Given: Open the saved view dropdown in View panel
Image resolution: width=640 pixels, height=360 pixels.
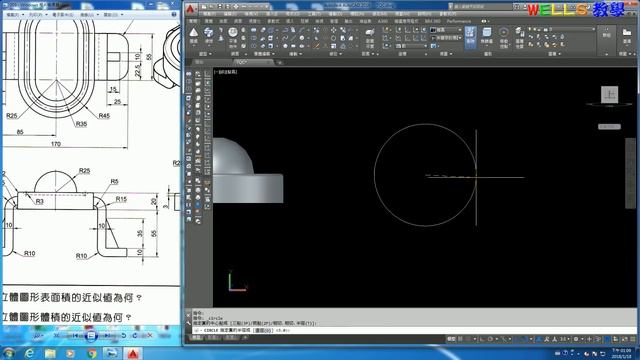Looking at the screenshot, I should [446, 38].
